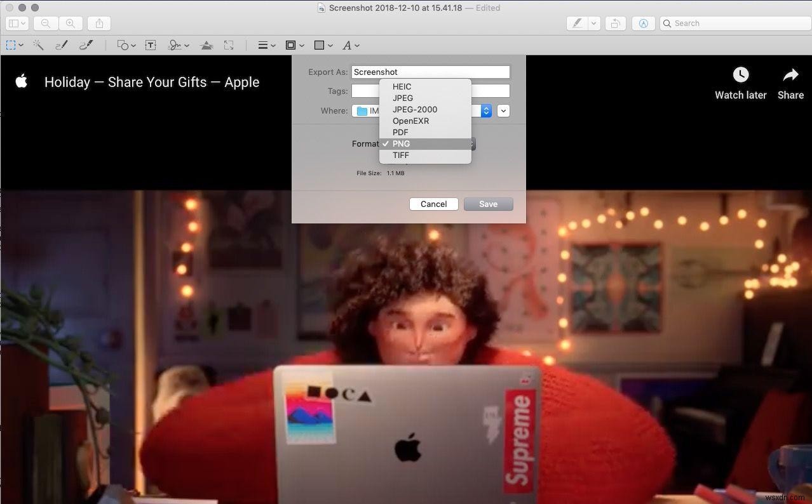Open the Text box tool
812x504 pixels.
[151, 44]
